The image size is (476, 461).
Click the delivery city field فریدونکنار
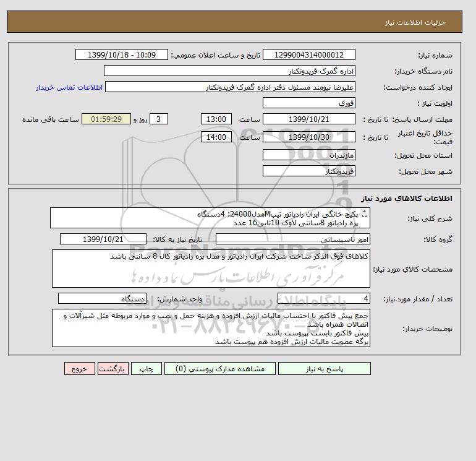(308, 171)
